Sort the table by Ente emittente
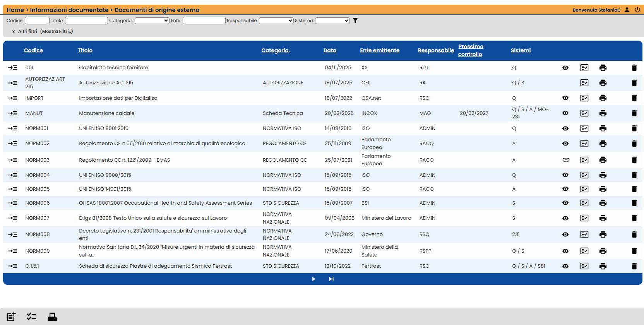The width and height of the screenshot is (644, 325). pyautogui.click(x=380, y=50)
